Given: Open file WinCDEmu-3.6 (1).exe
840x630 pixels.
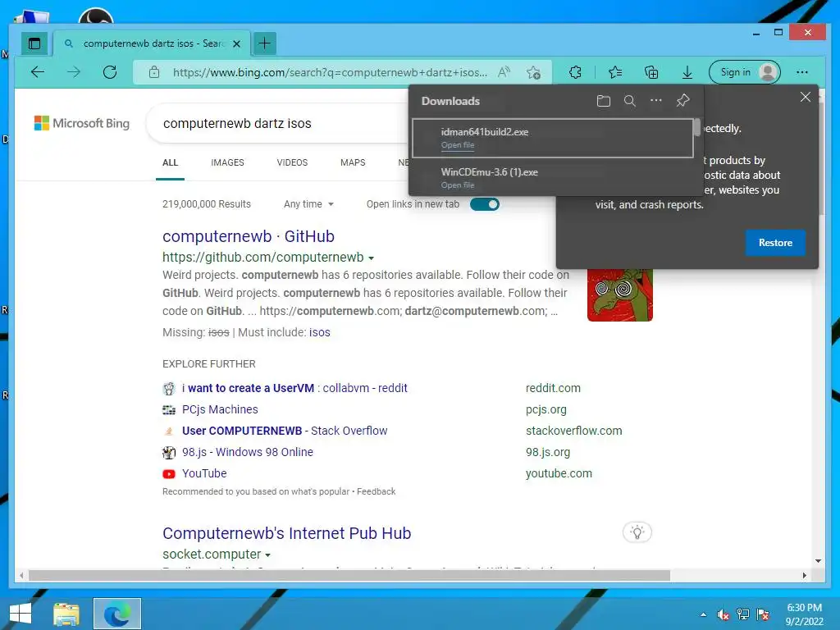Looking at the screenshot, I should (458, 185).
